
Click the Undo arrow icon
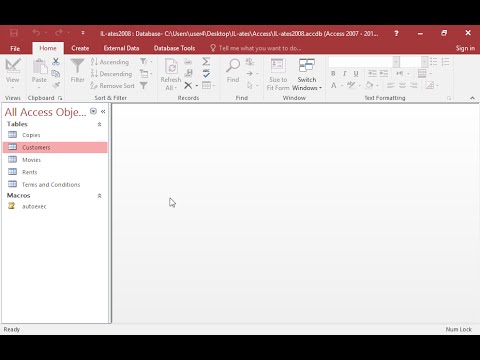[36, 33]
